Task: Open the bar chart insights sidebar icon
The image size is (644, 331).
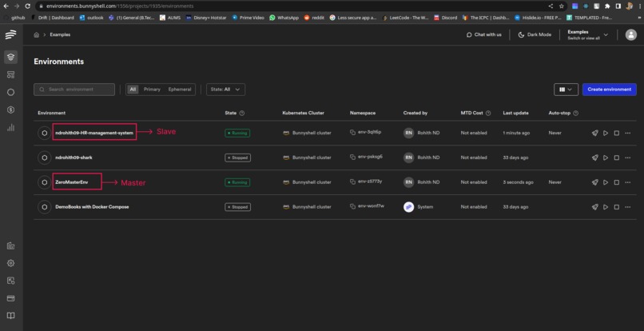Action: 10,128
